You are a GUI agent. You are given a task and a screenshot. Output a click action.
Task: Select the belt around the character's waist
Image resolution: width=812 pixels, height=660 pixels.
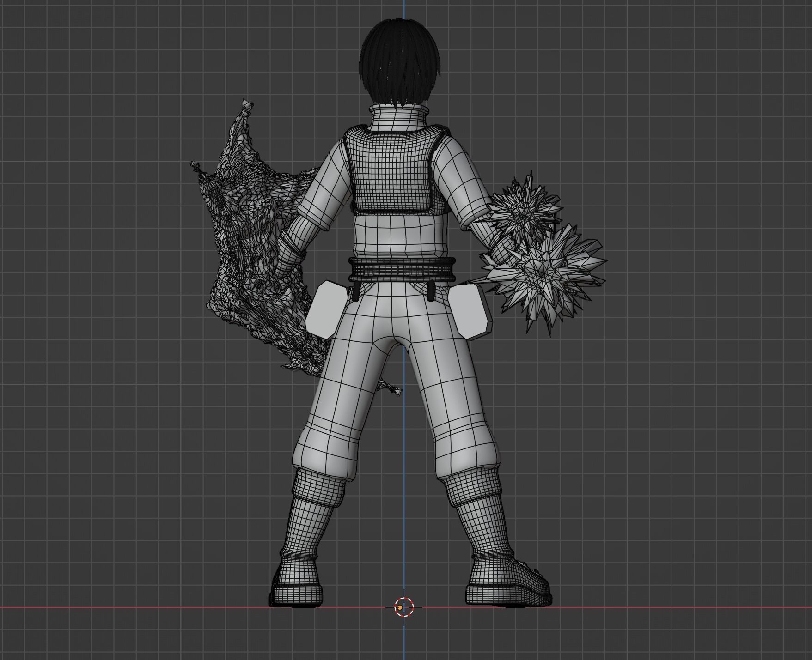tap(403, 270)
